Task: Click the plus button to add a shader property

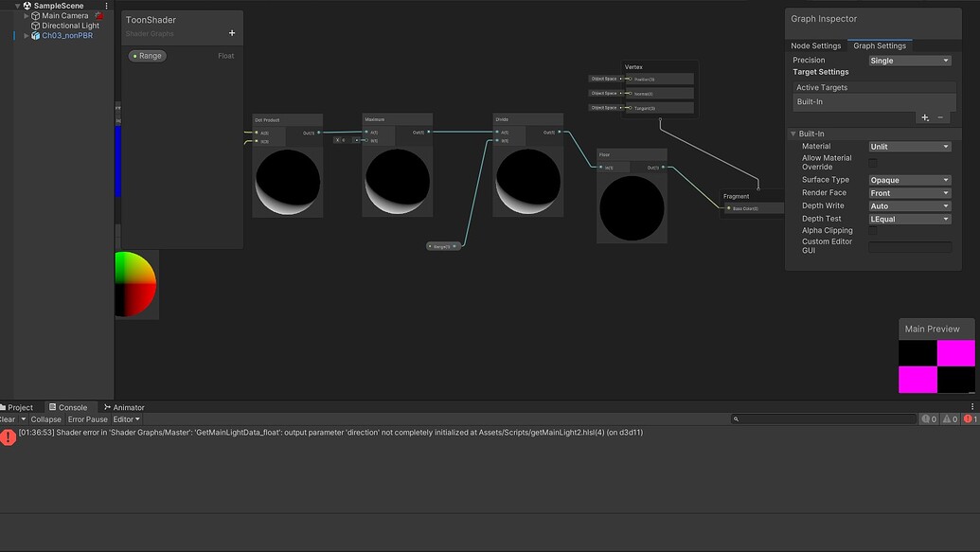Action: click(x=230, y=32)
